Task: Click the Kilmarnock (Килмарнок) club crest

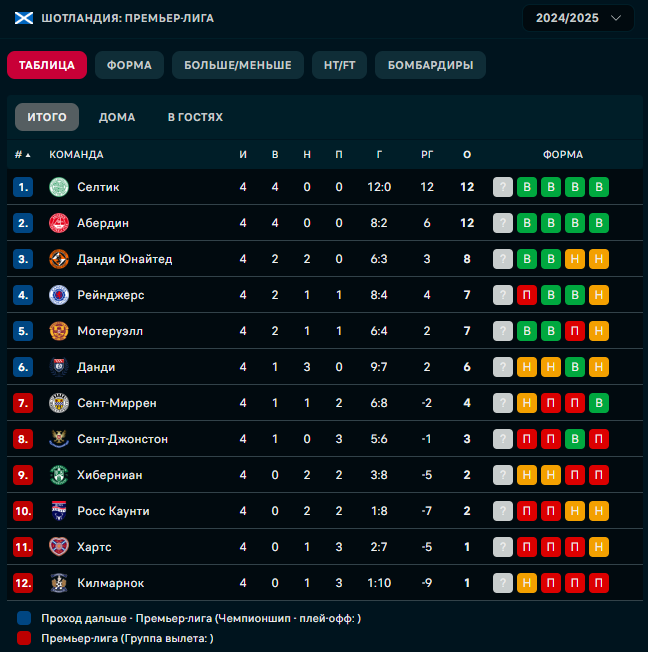Action: [x=59, y=583]
